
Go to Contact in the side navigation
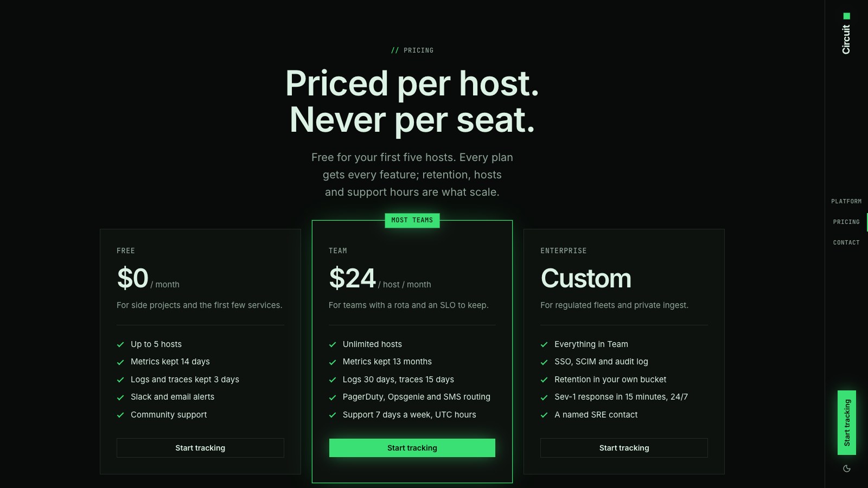coord(846,242)
